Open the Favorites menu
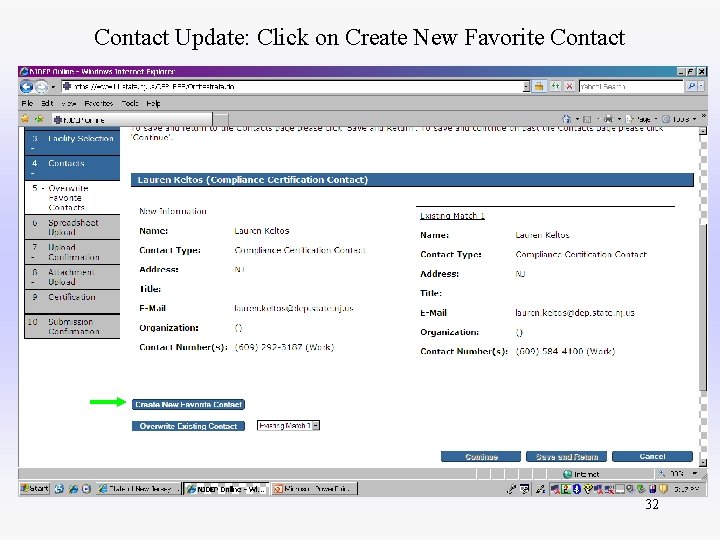Image resolution: width=720 pixels, height=540 pixels. click(98, 103)
